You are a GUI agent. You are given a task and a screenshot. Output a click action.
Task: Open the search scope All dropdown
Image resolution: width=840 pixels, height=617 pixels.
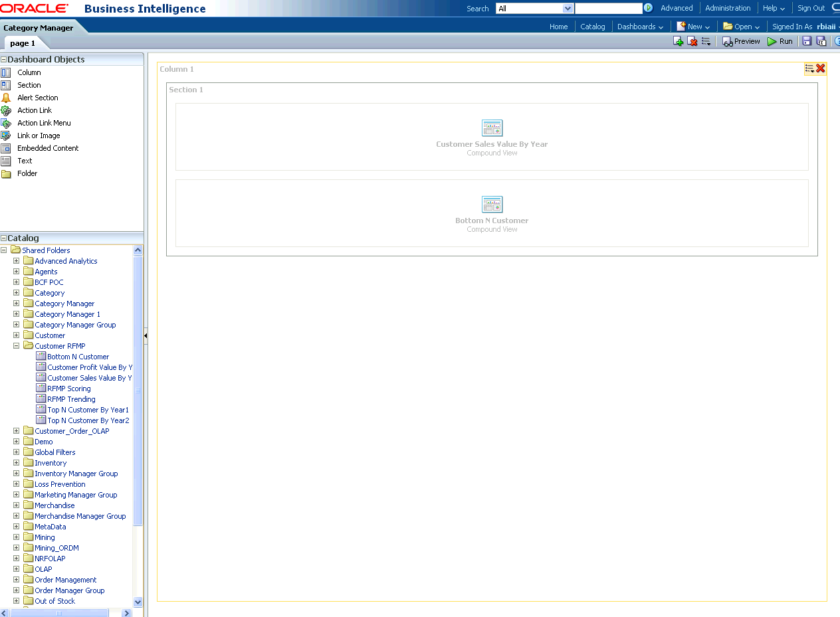568,9
